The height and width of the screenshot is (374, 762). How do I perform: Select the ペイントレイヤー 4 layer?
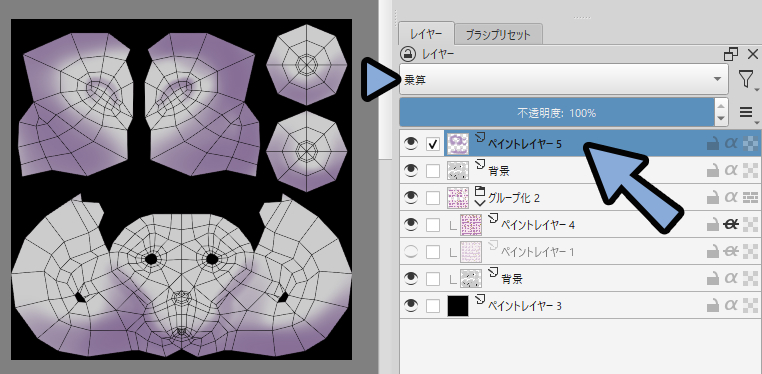point(537,225)
